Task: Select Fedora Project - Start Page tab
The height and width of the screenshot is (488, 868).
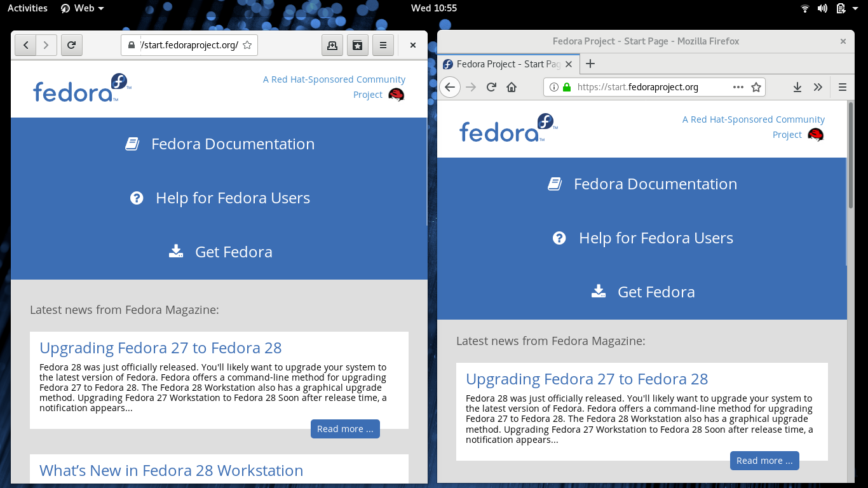Action: click(508, 64)
